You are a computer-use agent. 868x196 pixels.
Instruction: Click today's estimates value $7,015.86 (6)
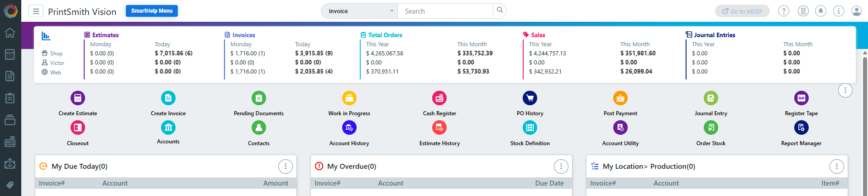tap(174, 53)
